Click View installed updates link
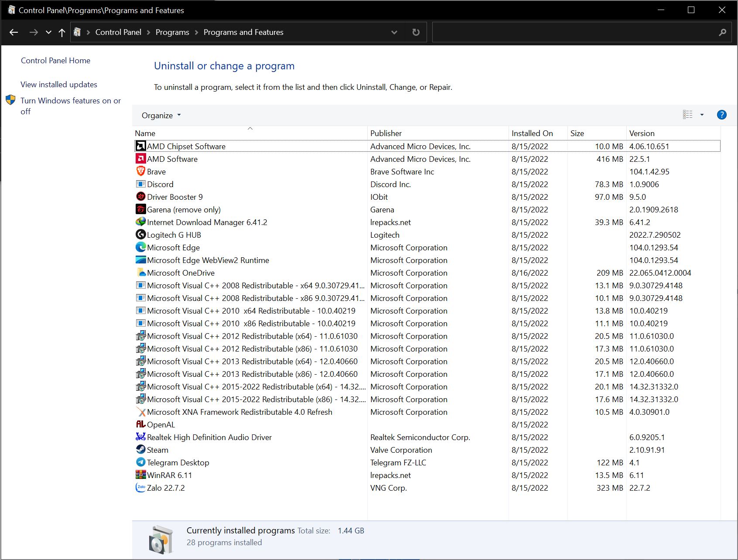The width and height of the screenshot is (738, 560). click(59, 85)
